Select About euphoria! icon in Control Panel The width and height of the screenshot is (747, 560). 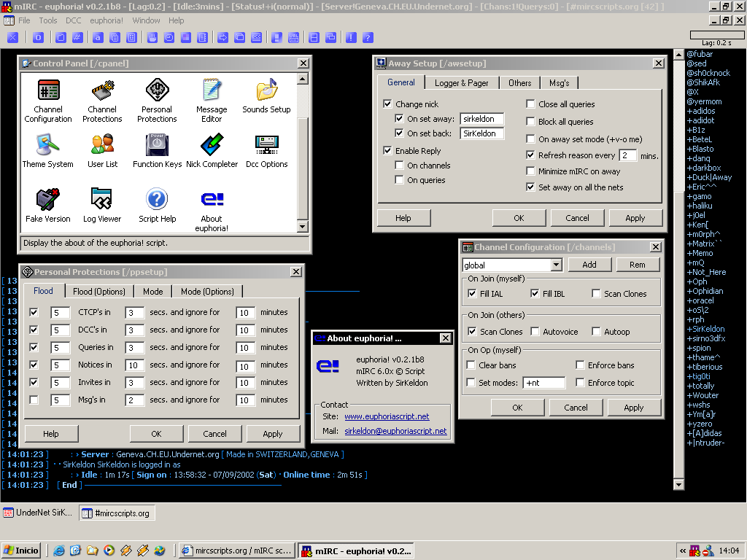(x=212, y=210)
